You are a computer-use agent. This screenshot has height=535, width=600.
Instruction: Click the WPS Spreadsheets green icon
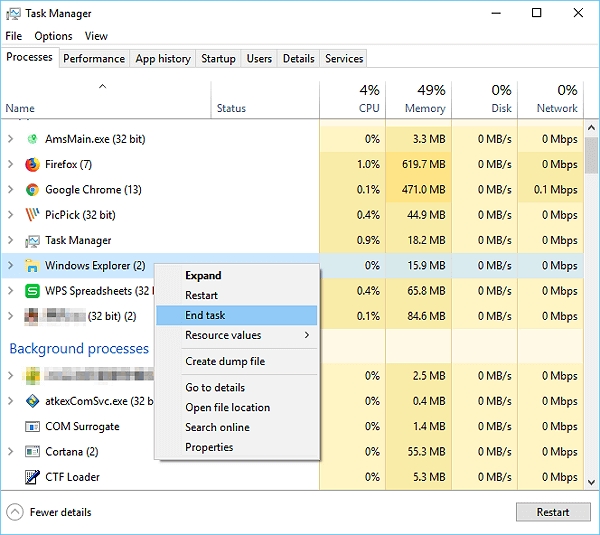(32, 291)
